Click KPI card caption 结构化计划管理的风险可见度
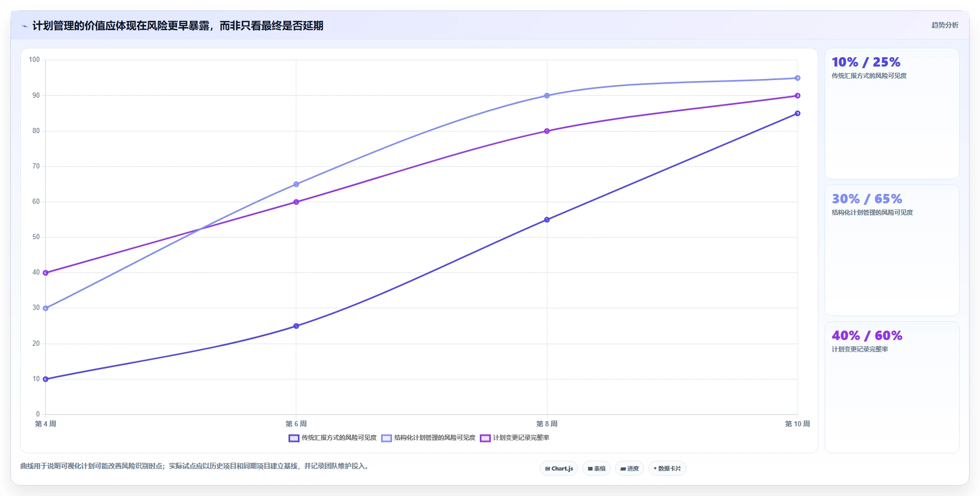980x496 pixels. coord(872,213)
